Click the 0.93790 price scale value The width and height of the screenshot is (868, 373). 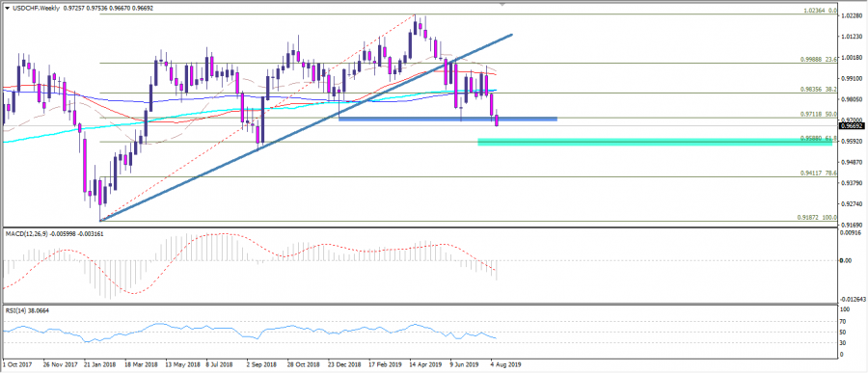point(851,183)
